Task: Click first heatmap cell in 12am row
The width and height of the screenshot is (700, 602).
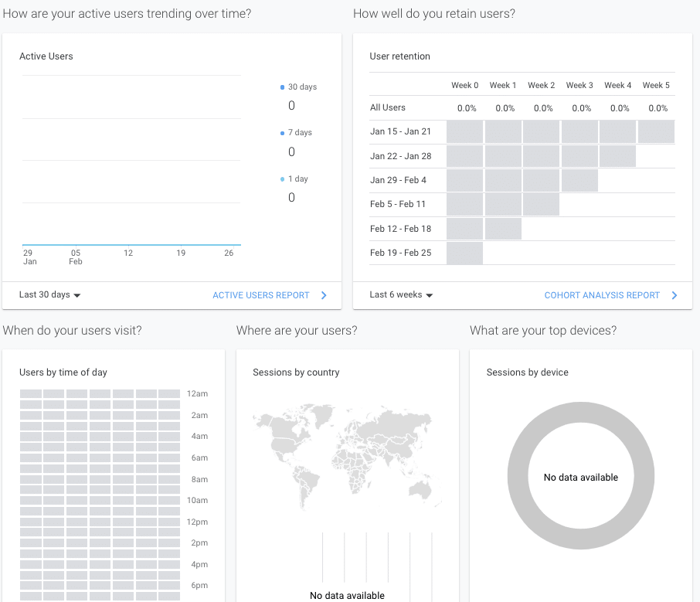Action: click(x=30, y=394)
